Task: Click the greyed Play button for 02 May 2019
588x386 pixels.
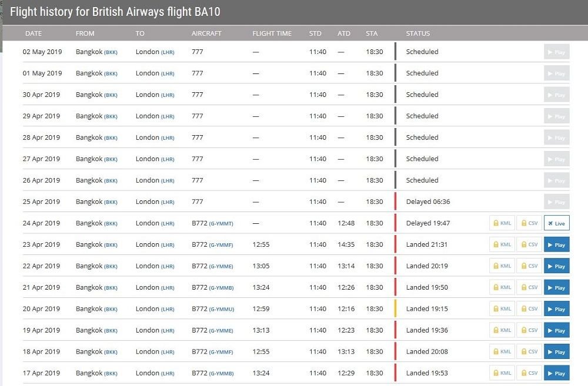Action: click(x=556, y=52)
